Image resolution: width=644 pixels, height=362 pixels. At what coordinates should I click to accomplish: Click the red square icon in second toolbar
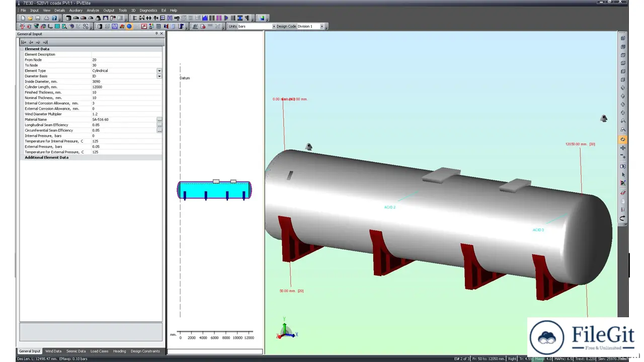click(144, 26)
